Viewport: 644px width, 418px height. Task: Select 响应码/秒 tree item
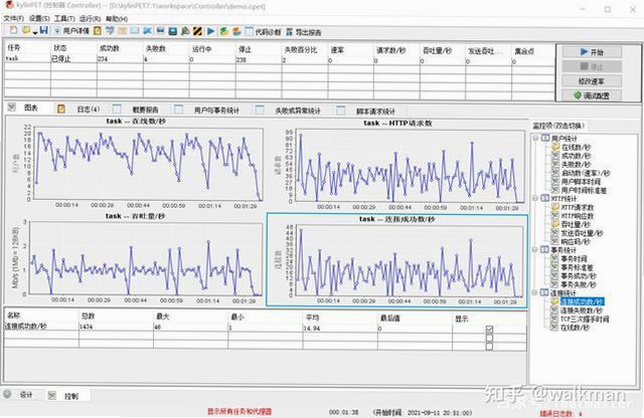(x=576, y=242)
